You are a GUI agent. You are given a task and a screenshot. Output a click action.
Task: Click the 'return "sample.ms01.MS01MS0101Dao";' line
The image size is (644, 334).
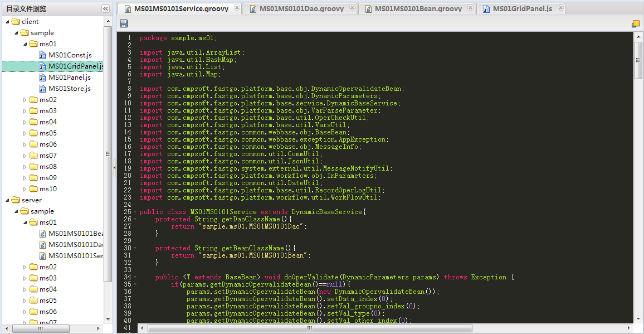239,226
